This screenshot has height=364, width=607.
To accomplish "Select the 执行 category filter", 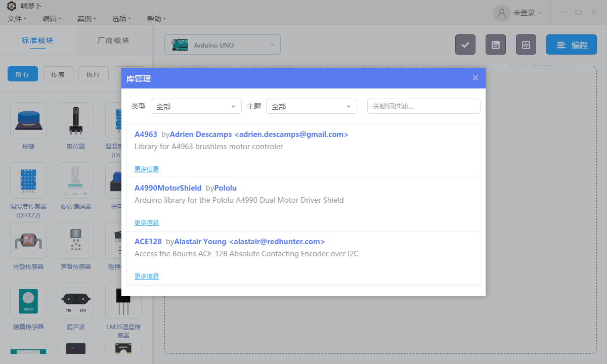I will (x=94, y=74).
